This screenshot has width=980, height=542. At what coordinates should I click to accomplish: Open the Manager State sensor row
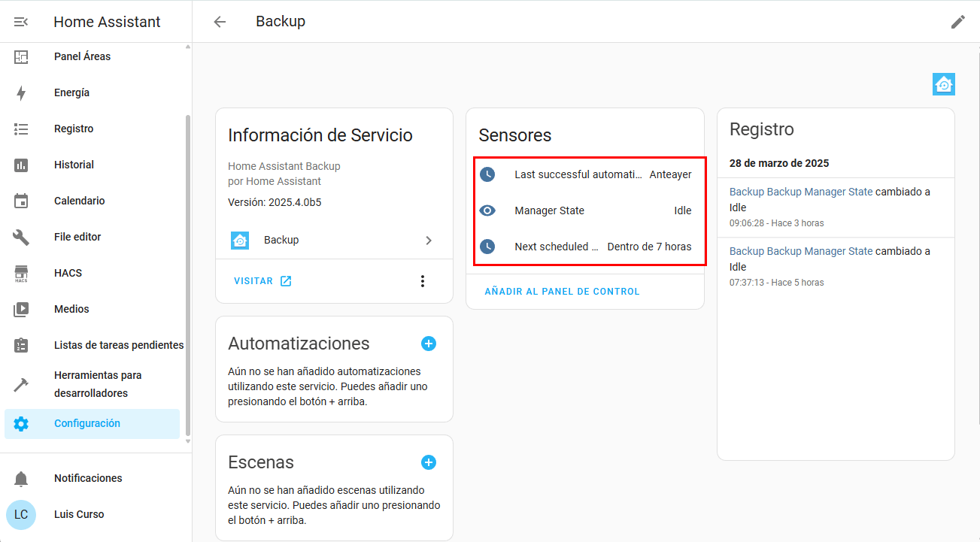(585, 210)
